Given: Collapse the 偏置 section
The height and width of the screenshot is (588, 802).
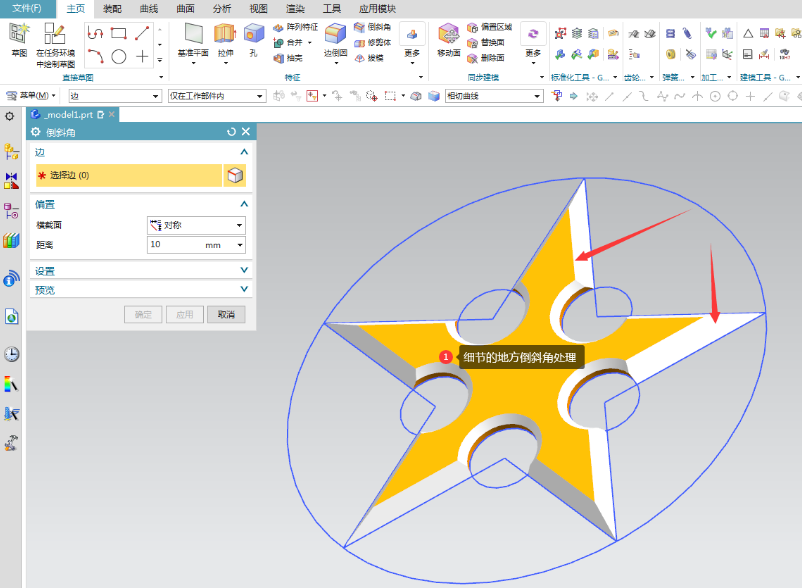Looking at the screenshot, I should (244, 204).
